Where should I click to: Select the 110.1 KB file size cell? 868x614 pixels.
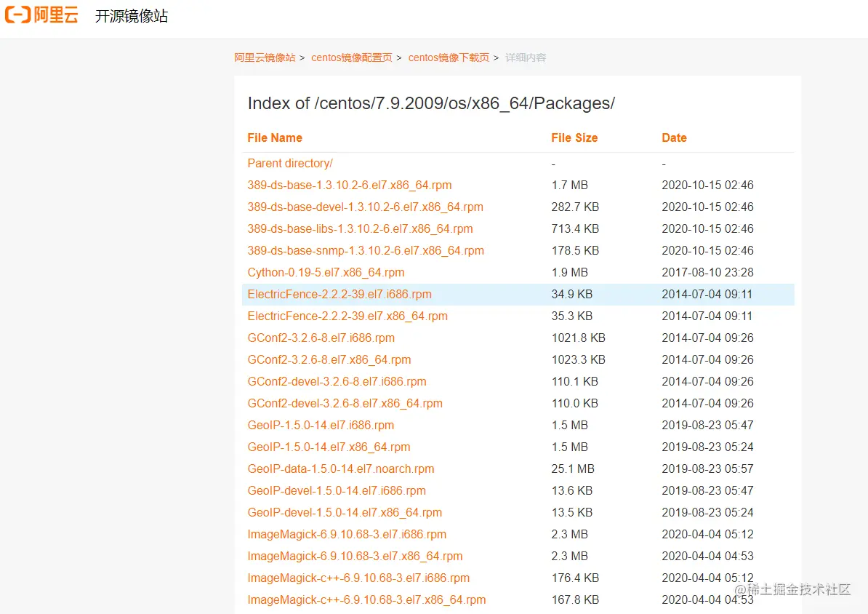click(574, 382)
